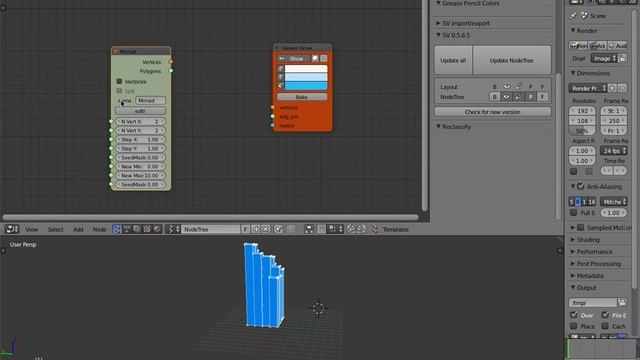
Task: Toggle snapping in node editor header
Action: (322, 229)
